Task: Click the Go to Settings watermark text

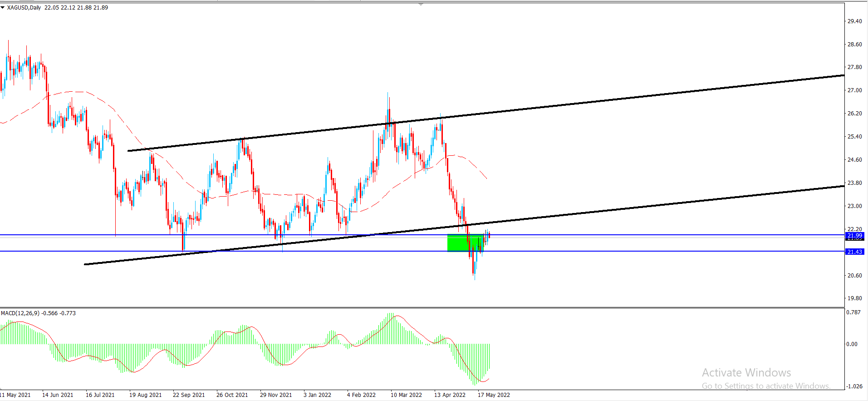Action: pyautogui.click(x=766, y=386)
